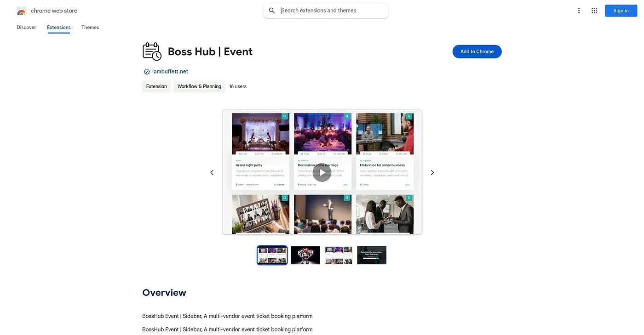This screenshot has width=644, height=335.
Task: Select the third event cards thumbnail
Action: pos(339,255)
